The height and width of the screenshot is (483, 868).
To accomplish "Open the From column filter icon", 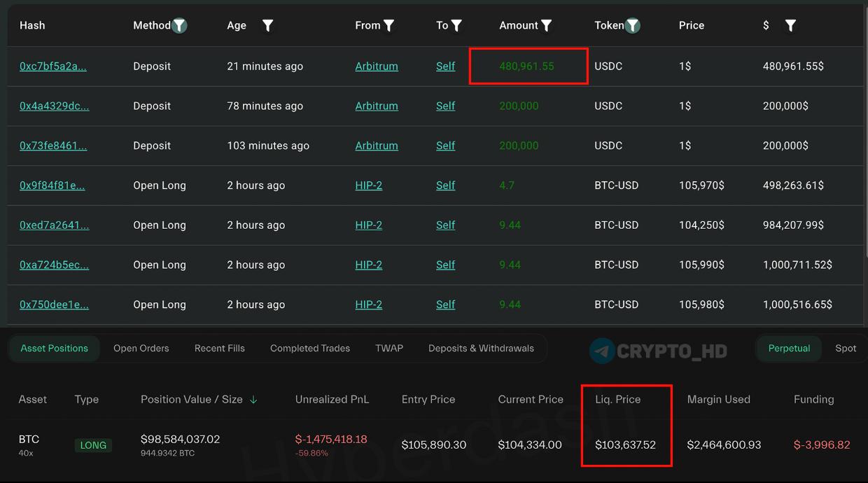I will [389, 26].
